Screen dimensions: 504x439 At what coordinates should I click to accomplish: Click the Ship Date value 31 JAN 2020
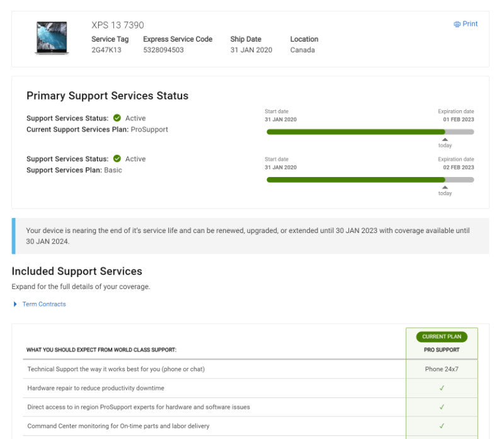(251, 50)
